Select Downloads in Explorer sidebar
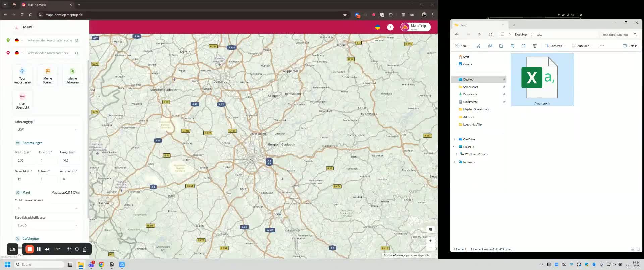Viewport: 644px width, 270px height. click(470, 94)
